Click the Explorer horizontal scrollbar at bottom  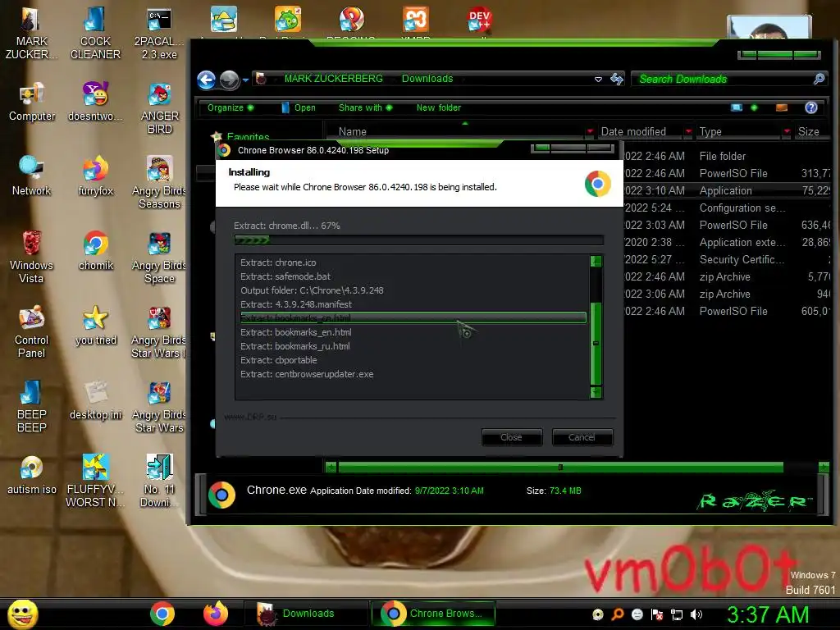(x=560, y=467)
